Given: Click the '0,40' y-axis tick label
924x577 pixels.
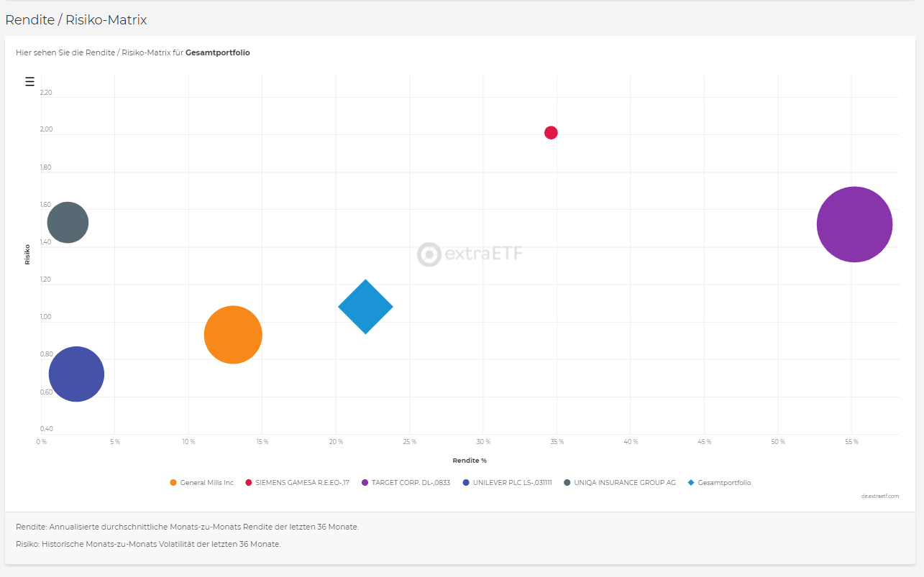Looking at the screenshot, I should [x=46, y=429].
